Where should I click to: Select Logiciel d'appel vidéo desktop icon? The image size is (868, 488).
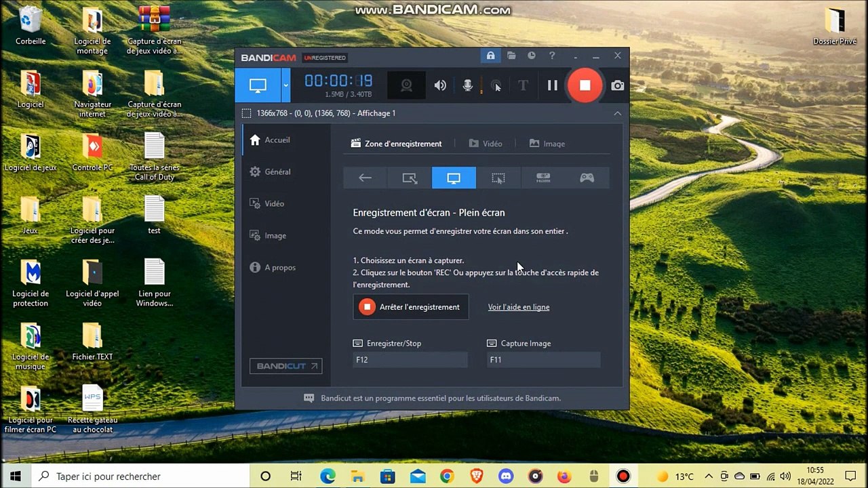click(x=92, y=283)
